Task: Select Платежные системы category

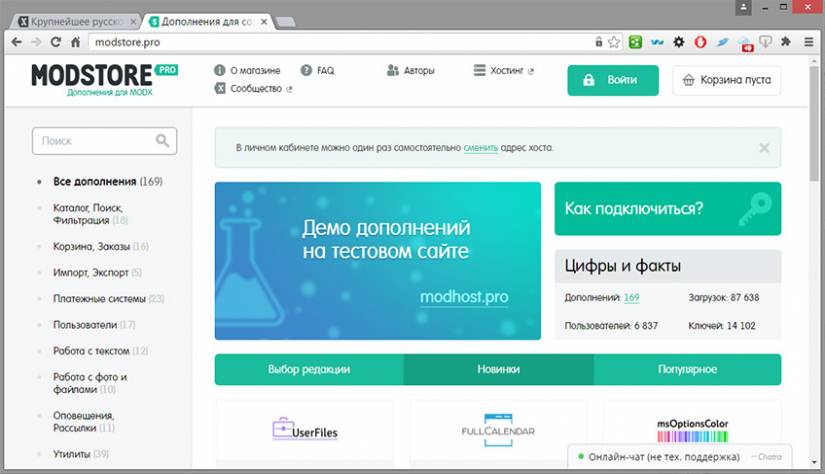Action: coord(108,299)
